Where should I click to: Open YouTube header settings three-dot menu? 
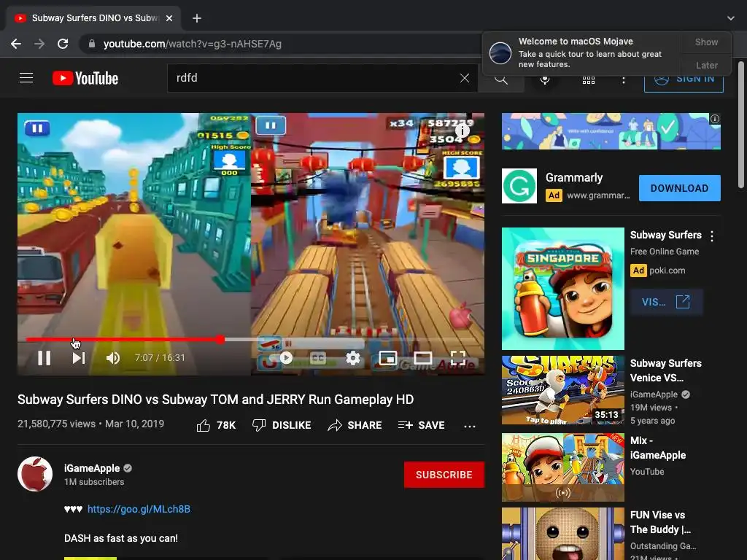[x=623, y=80]
